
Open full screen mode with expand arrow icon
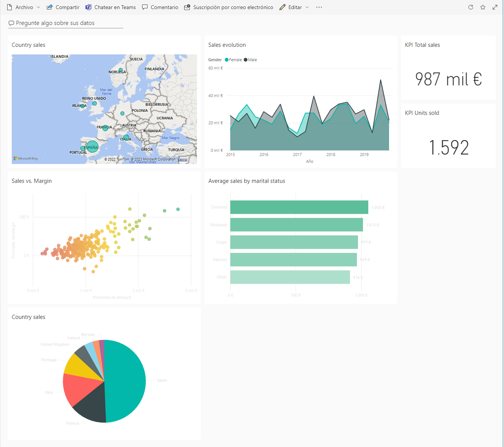coord(495,7)
